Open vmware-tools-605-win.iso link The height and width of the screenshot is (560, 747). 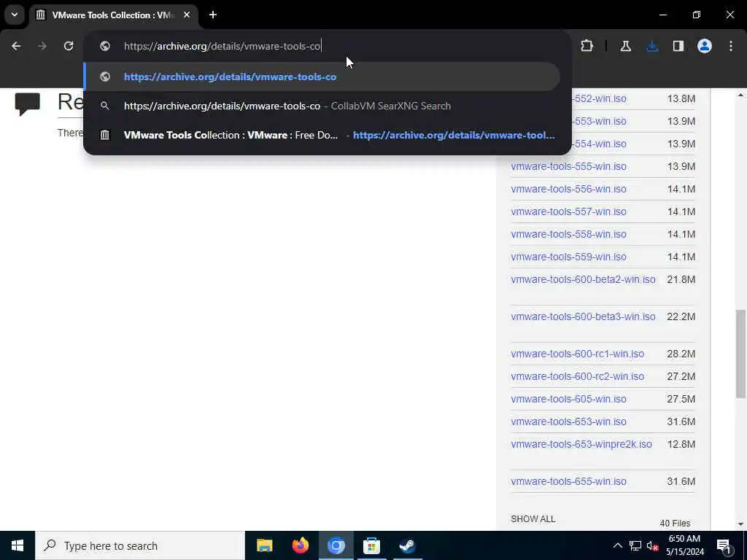coord(568,399)
